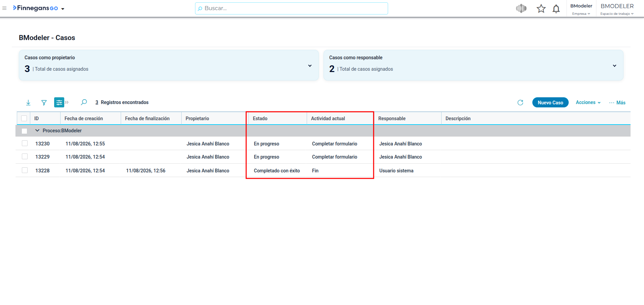Create a new case with Nuevo Caso

(550, 102)
